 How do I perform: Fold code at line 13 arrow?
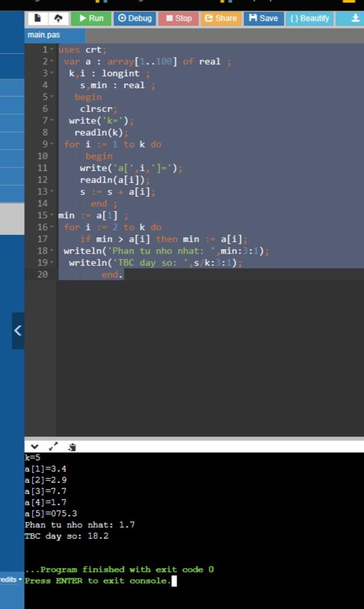(x=52, y=191)
